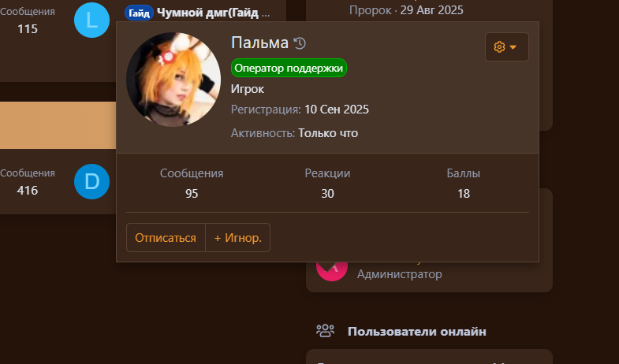Click the Пальма username link
The image size is (619, 364).
259,43
